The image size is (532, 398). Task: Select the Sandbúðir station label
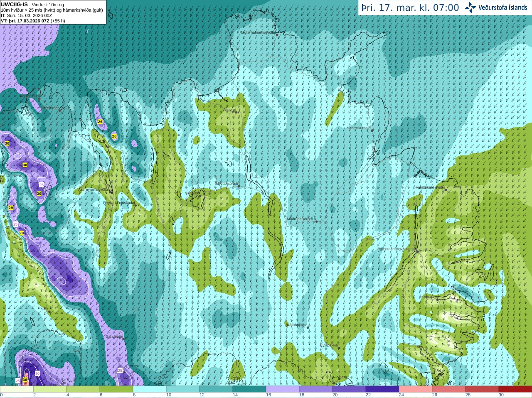pos(114,337)
